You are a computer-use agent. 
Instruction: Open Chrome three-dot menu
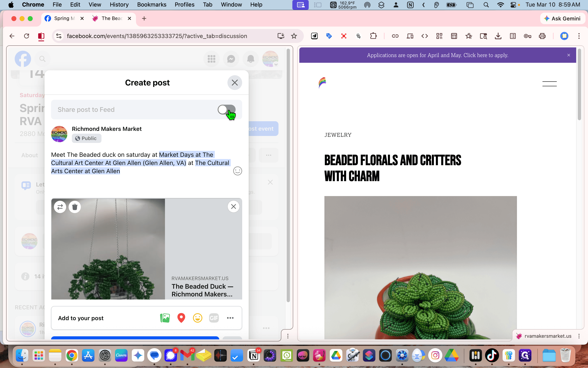[x=579, y=36]
